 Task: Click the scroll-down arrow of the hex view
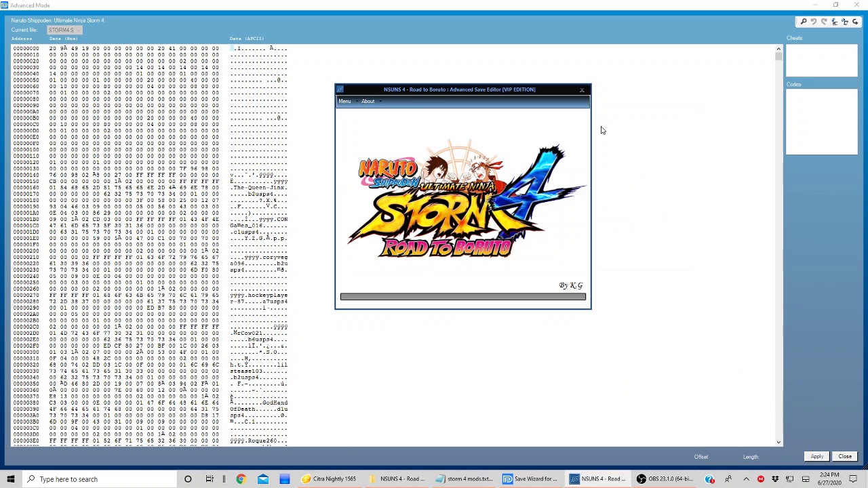tap(778, 442)
